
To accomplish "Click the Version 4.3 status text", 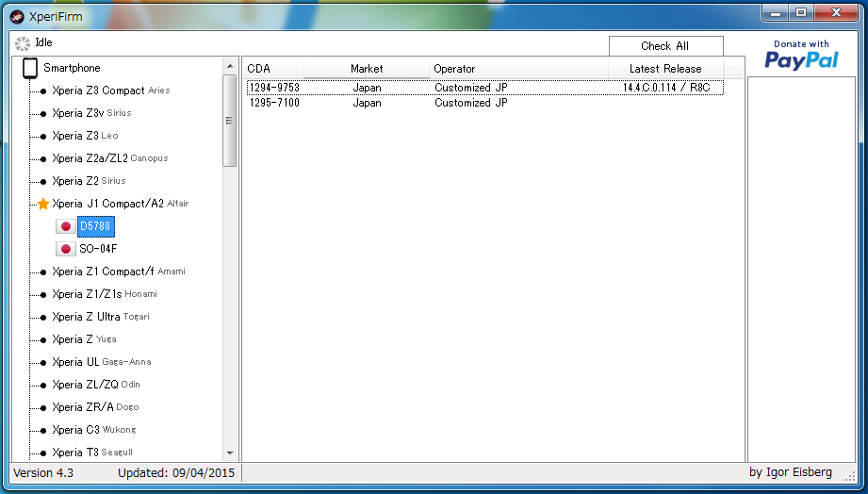I will (43, 473).
